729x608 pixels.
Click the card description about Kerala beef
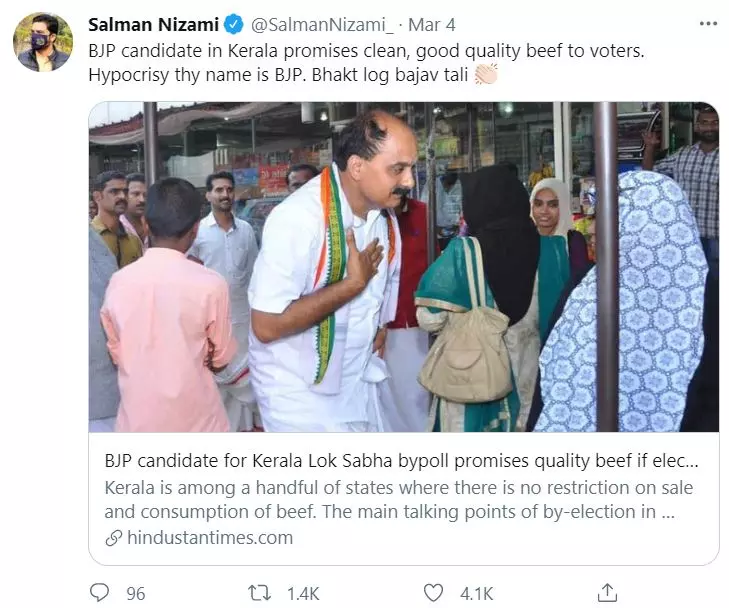(398, 500)
